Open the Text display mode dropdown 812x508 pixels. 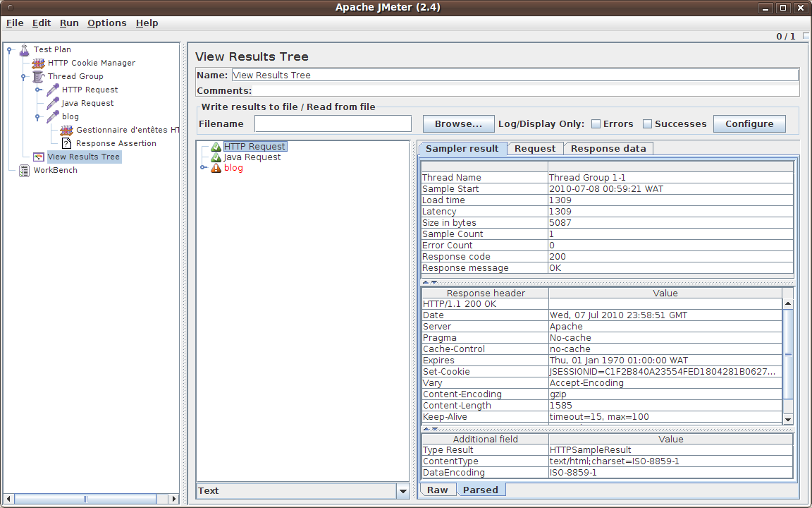tap(402, 490)
